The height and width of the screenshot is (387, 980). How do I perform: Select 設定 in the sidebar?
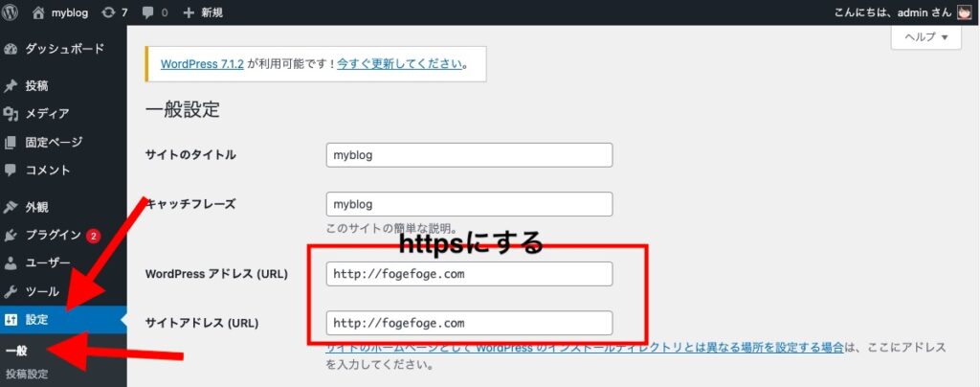[63, 320]
